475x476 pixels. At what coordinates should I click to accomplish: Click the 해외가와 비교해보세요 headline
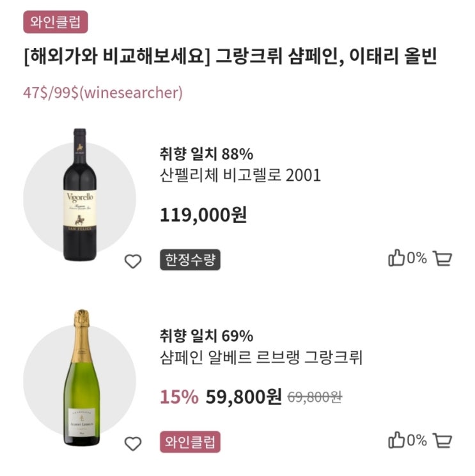point(230,58)
